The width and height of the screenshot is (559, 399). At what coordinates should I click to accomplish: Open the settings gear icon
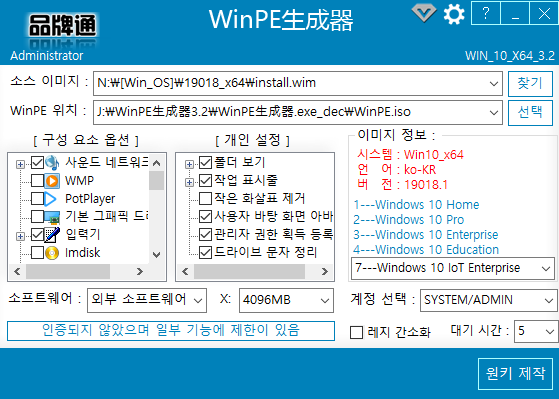click(x=454, y=14)
